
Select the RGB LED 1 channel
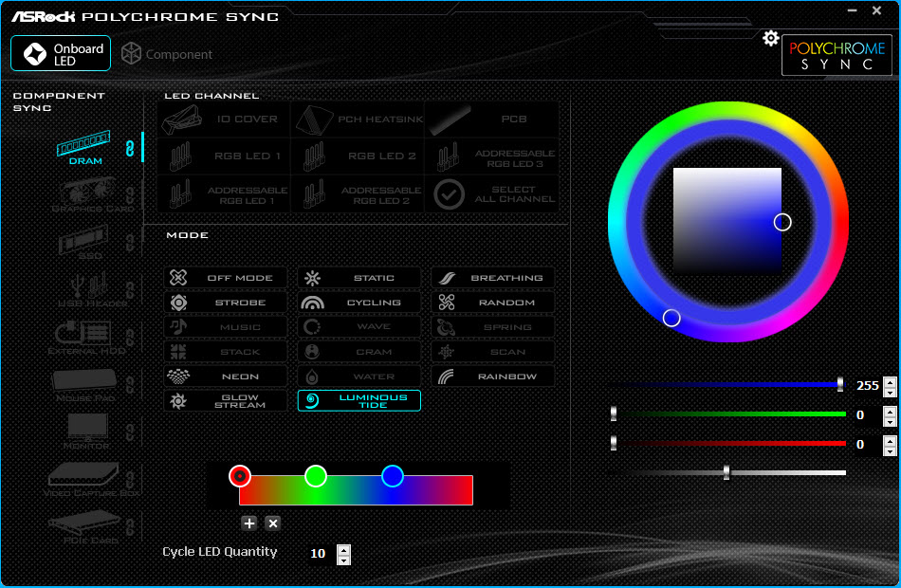click(x=224, y=156)
